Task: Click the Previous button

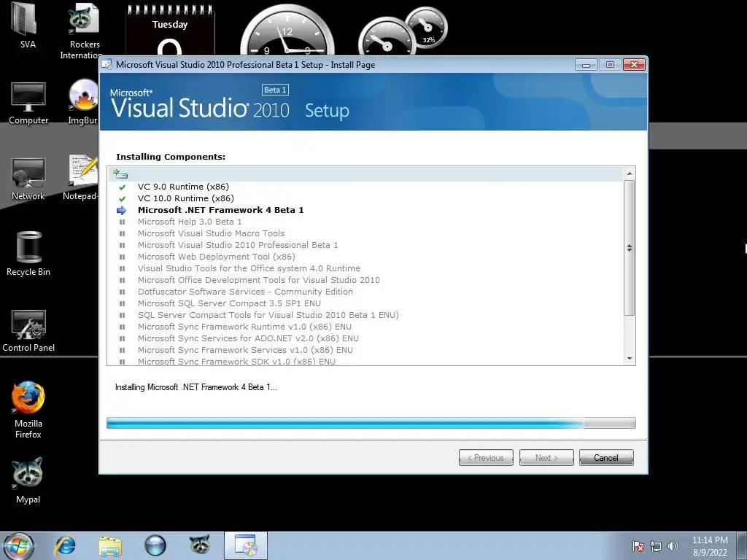Action: (x=486, y=458)
